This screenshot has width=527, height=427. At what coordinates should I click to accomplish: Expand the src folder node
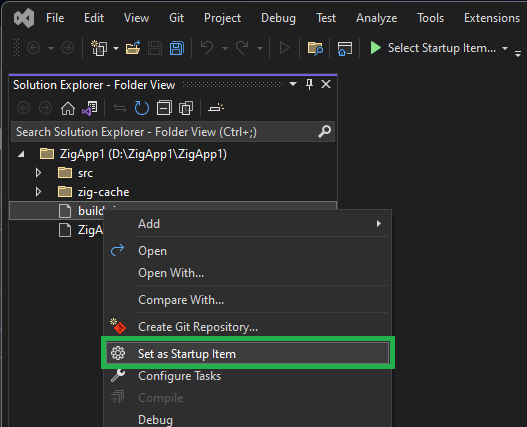pyautogui.click(x=38, y=173)
